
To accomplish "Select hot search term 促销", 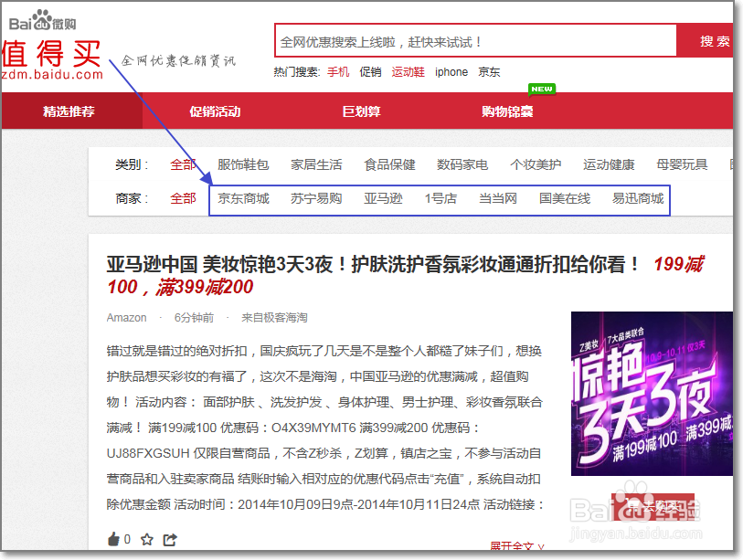I will click(370, 72).
